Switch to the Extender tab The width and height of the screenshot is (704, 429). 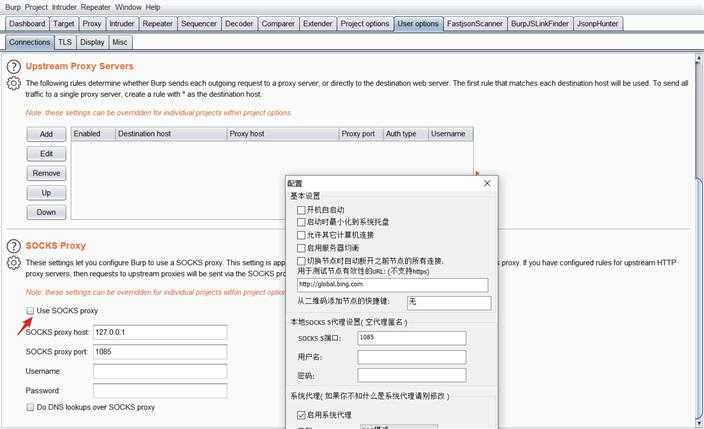pyautogui.click(x=317, y=24)
